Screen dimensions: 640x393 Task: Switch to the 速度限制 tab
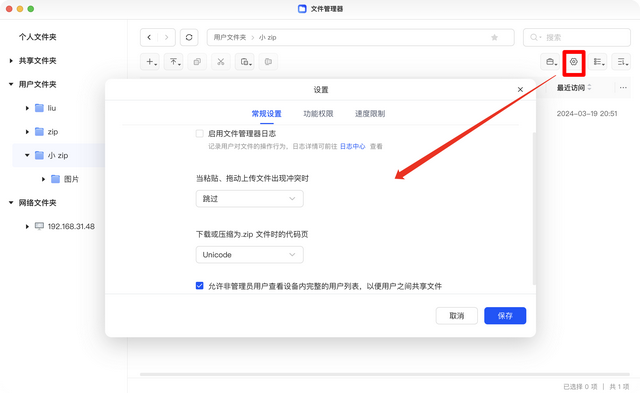pyautogui.click(x=370, y=114)
